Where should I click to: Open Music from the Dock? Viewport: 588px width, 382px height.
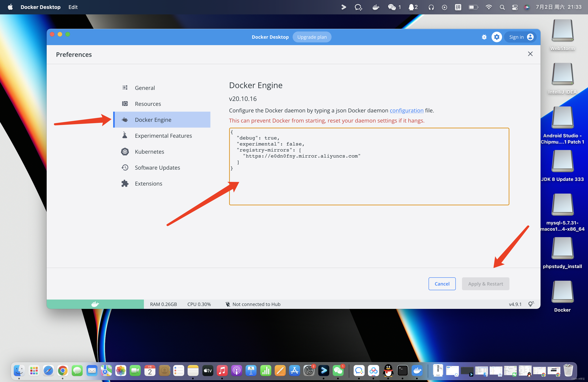(222, 371)
